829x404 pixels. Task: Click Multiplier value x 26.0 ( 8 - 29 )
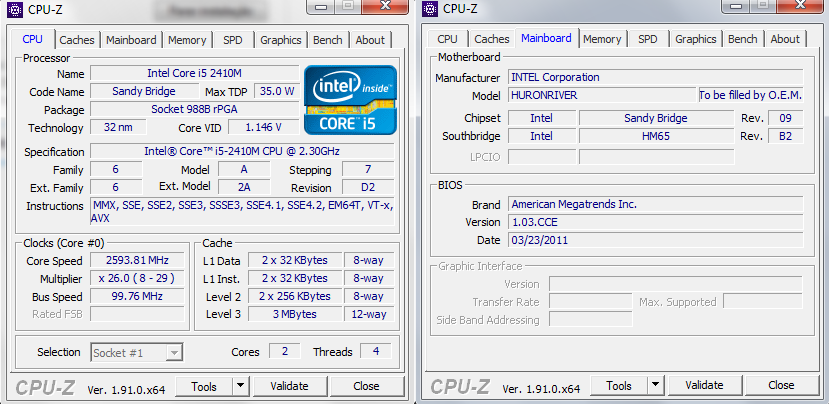coord(137,278)
